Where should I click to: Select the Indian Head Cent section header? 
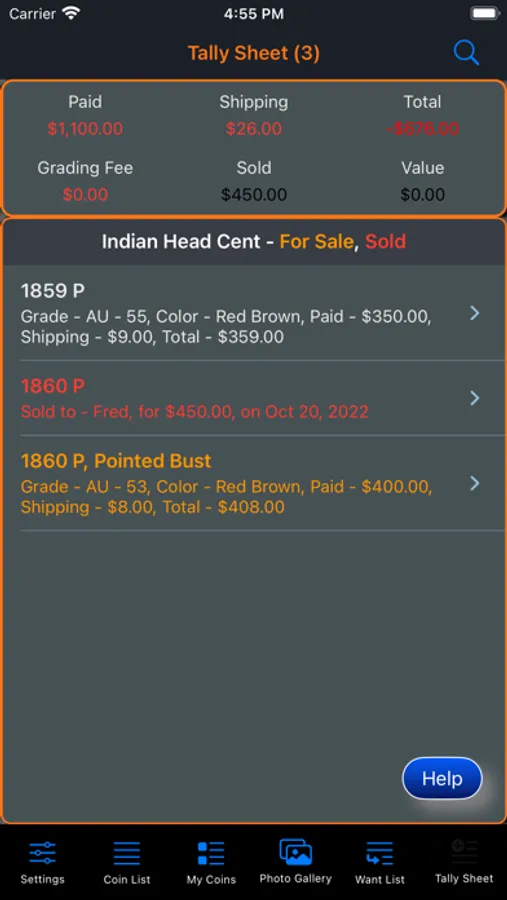(254, 242)
